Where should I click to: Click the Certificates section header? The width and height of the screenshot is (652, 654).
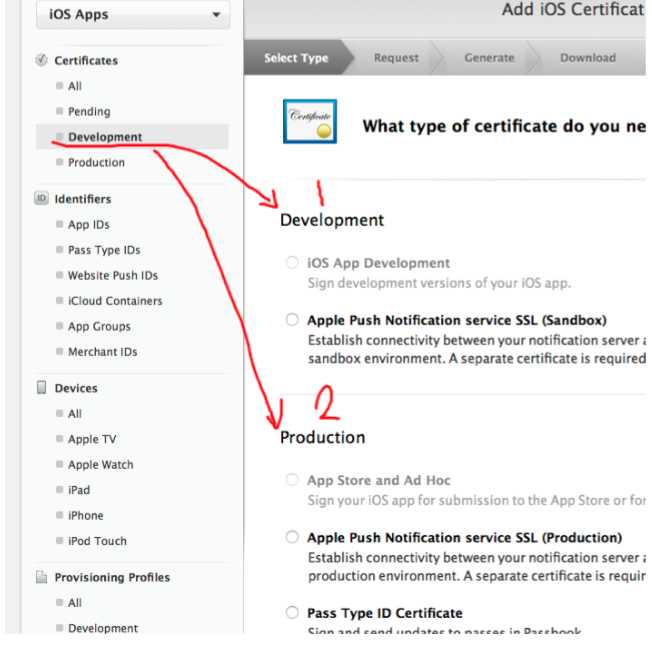[x=86, y=60]
